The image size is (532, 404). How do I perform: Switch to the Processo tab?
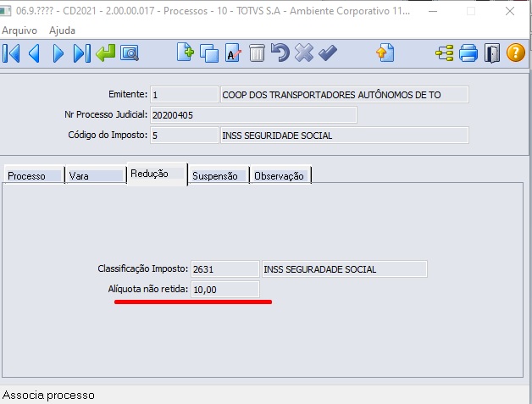click(x=34, y=175)
